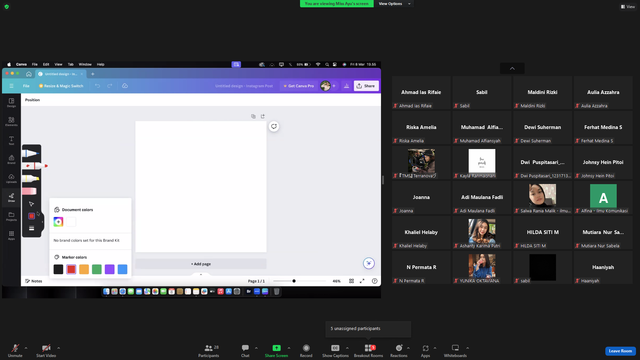Image resolution: width=640 pixels, height=360 pixels.
Task: Open the Uploads tab in Canva sidebar
Action: pos(11,178)
